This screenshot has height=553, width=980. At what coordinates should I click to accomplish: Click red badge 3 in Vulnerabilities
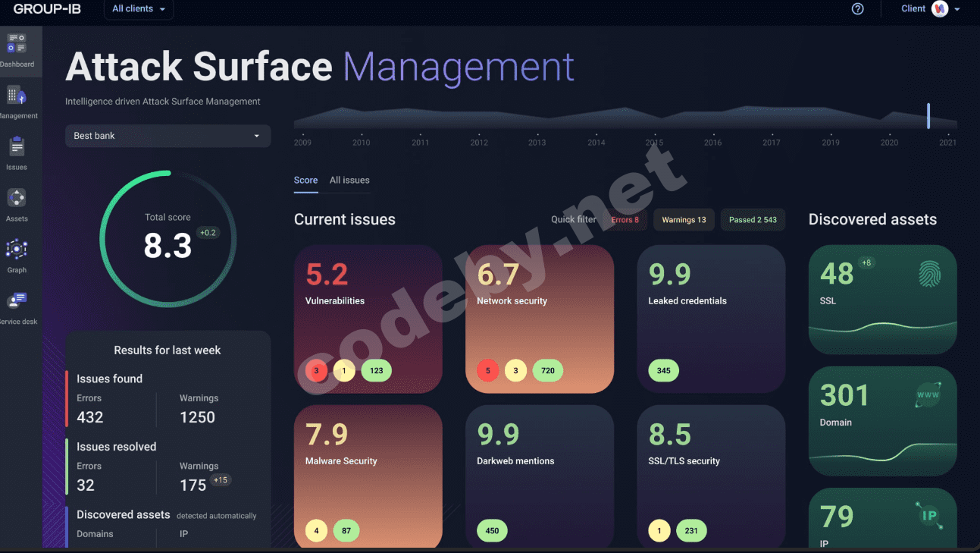point(317,371)
